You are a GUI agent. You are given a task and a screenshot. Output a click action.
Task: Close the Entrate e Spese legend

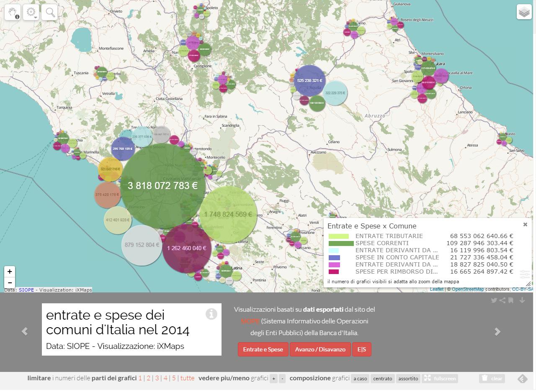pos(525,225)
